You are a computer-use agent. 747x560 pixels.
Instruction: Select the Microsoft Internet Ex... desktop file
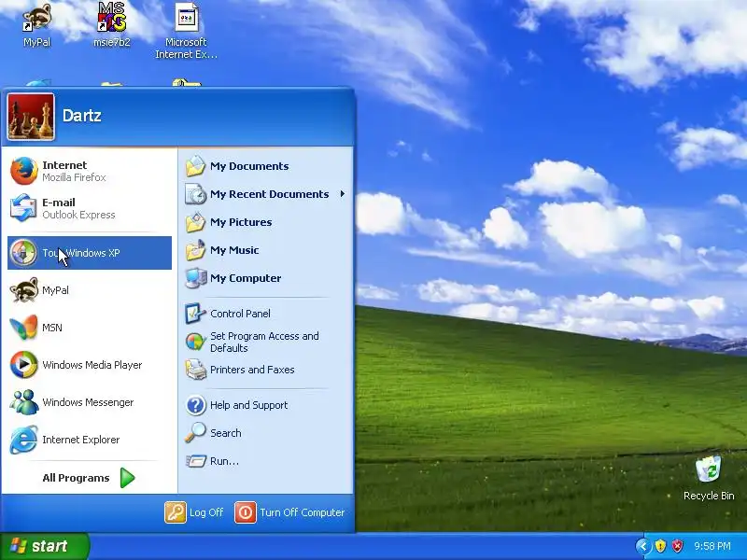click(186, 30)
